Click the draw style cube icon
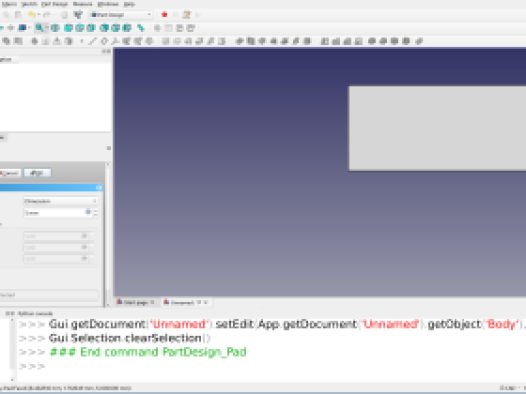 [x=22, y=28]
